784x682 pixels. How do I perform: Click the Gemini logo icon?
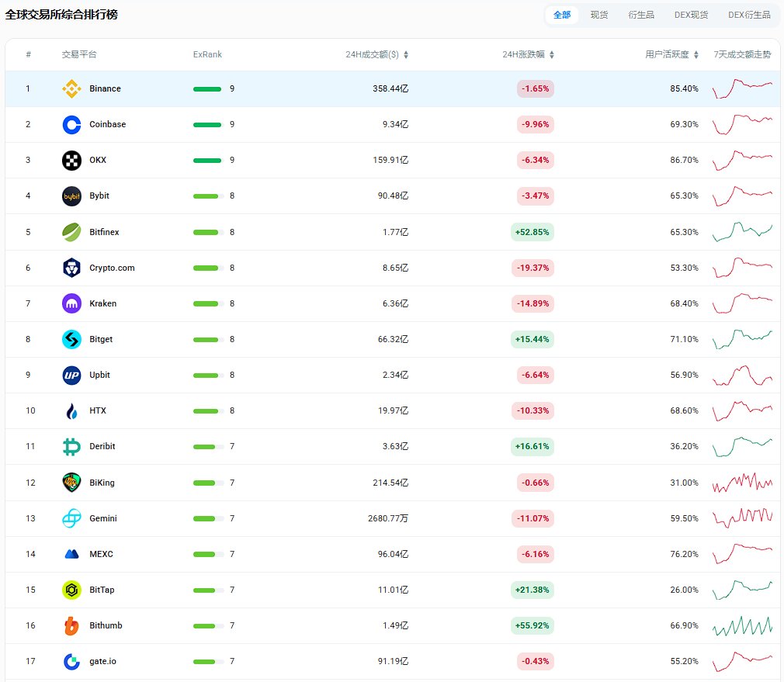tap(71, 518)
